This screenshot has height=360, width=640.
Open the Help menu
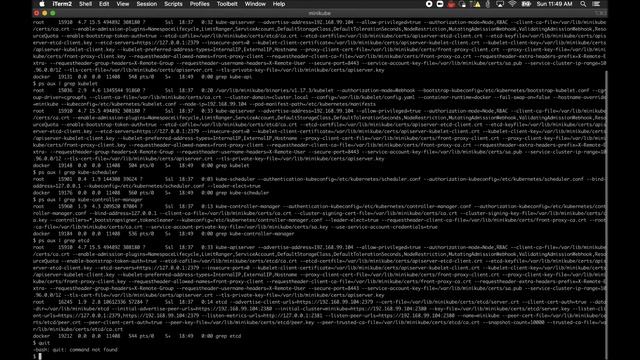click(279, 4)
